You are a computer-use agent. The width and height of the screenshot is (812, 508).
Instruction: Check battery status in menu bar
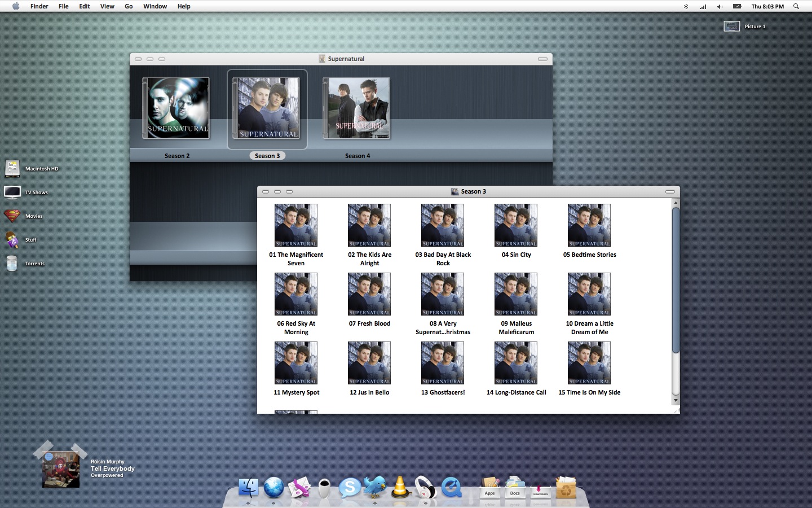(x=737, y=6)
